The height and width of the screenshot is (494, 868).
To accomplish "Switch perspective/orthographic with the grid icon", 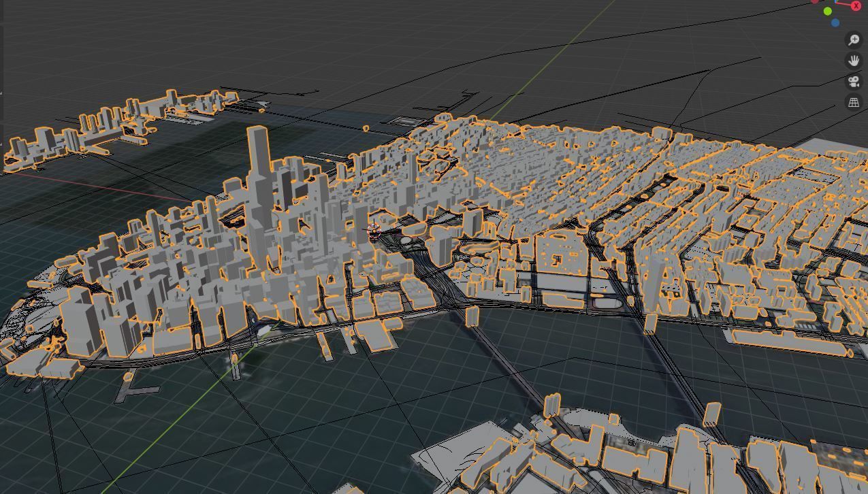I will (854, 102).
